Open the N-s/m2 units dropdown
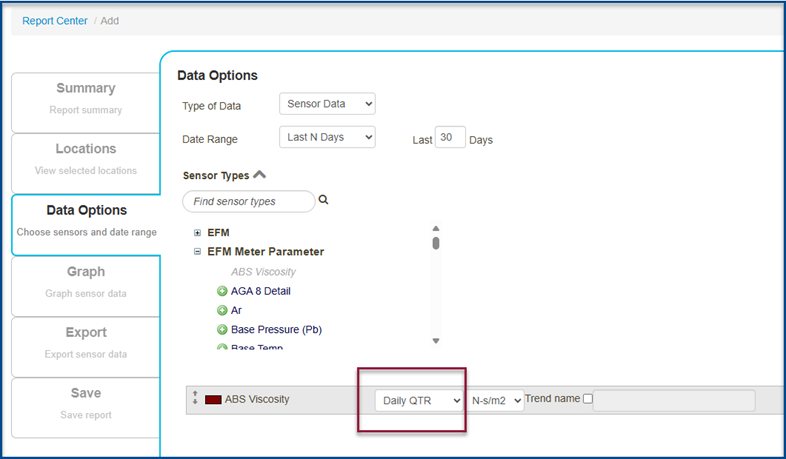 (x=496, y=400)
